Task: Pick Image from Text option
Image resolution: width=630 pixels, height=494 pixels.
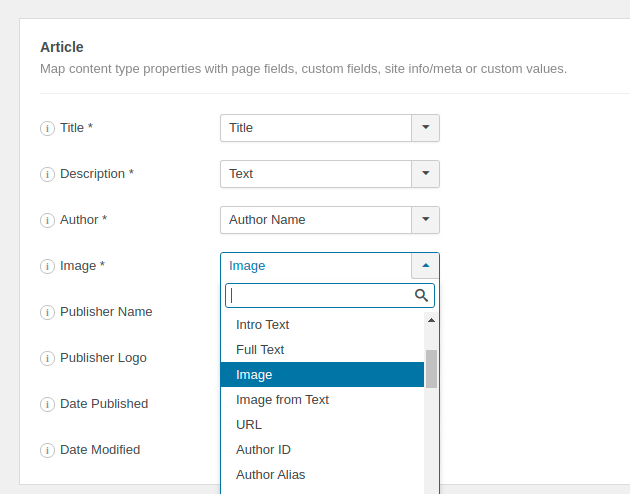Action: [282, 400]
